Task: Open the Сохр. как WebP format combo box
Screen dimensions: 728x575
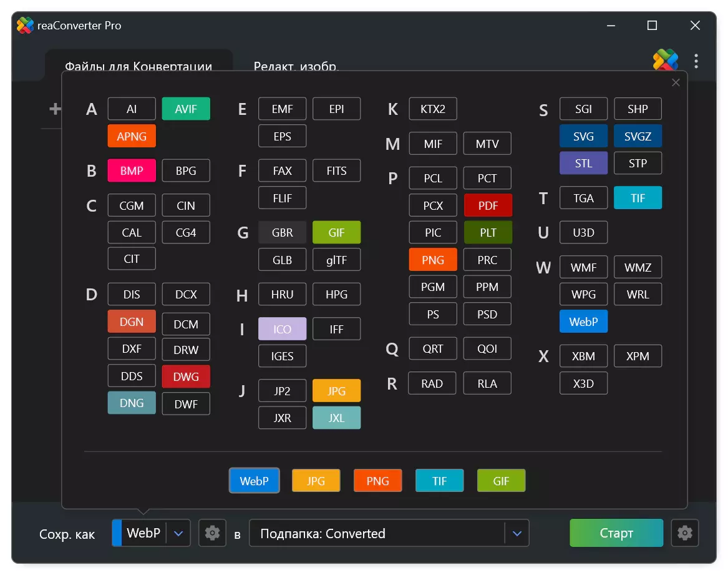Action: click(151, 533)
